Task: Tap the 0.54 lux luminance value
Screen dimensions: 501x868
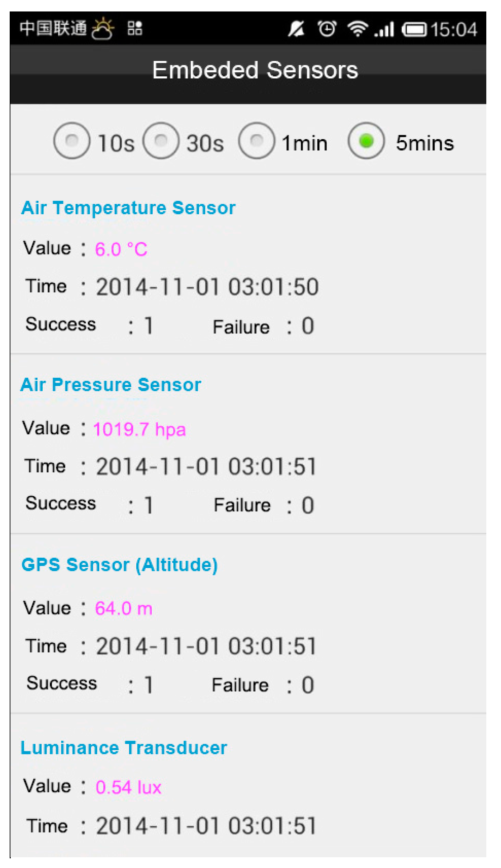Action: (128, 787)
